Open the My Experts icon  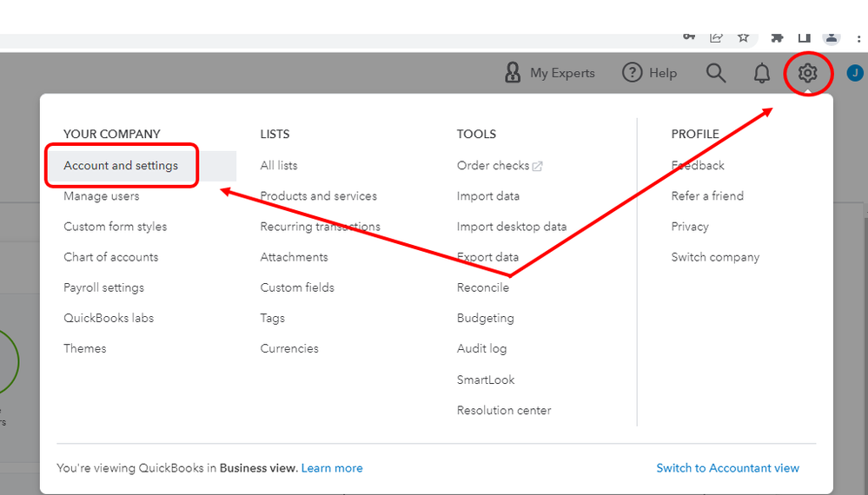click(x=514, y=74)
